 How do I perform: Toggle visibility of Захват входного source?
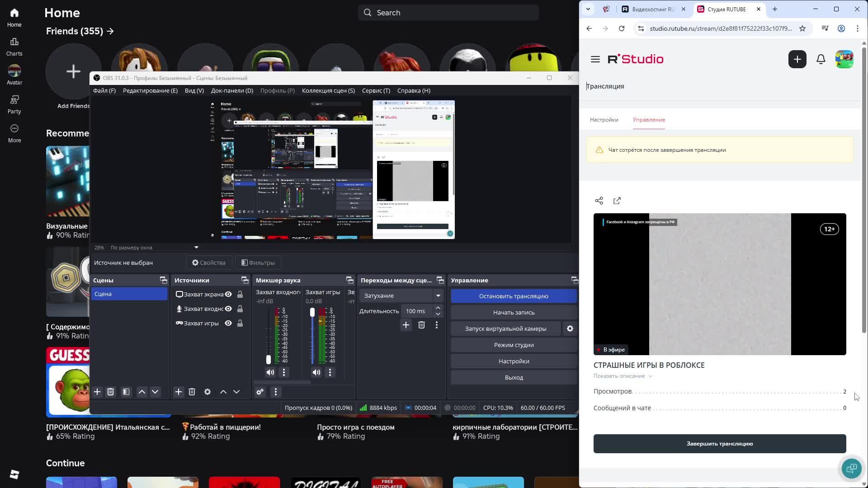(228, 309)
